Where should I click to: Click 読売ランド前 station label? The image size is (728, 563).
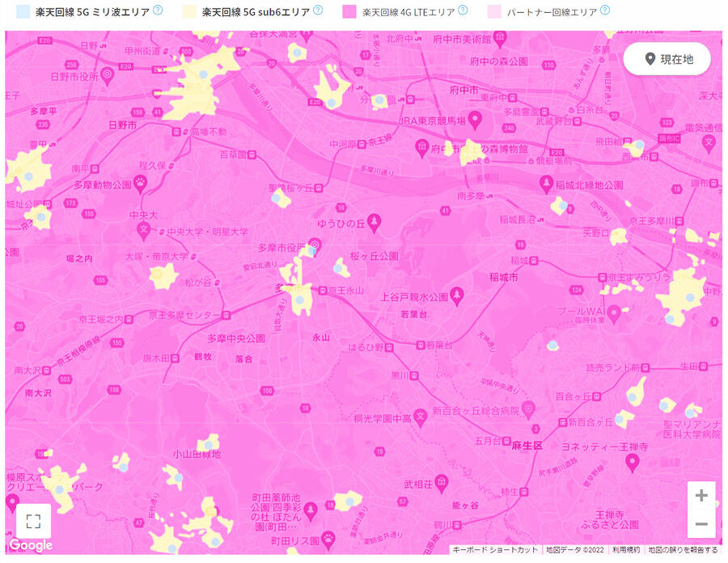point(613,368)
